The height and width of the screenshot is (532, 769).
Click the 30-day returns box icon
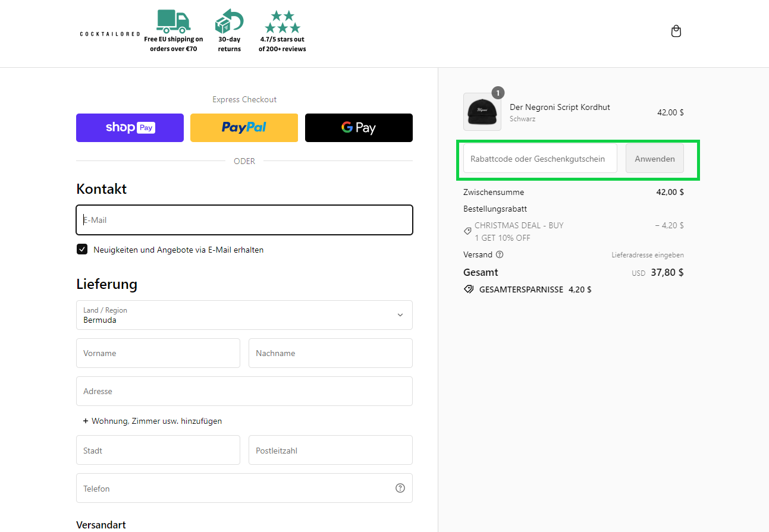coord(229,22)
